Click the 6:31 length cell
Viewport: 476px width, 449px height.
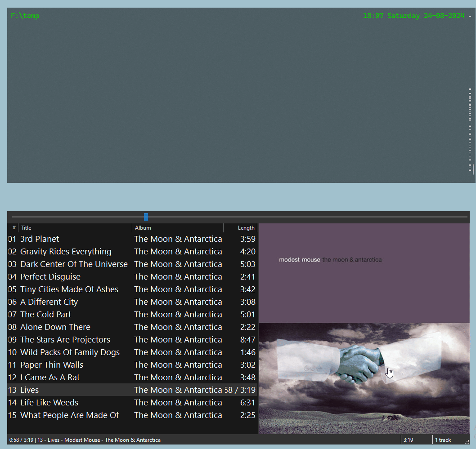click(x=248, y=403)
